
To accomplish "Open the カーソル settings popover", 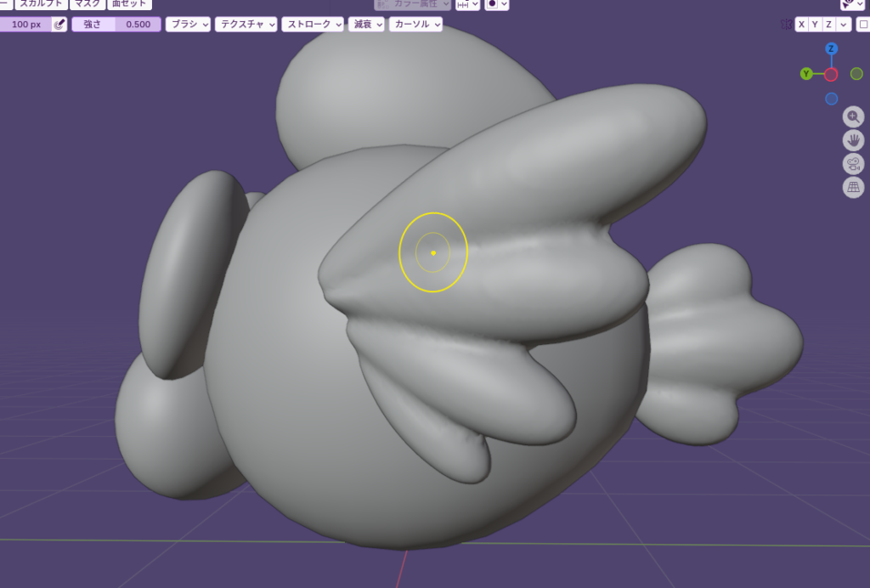I will (415, 25).
